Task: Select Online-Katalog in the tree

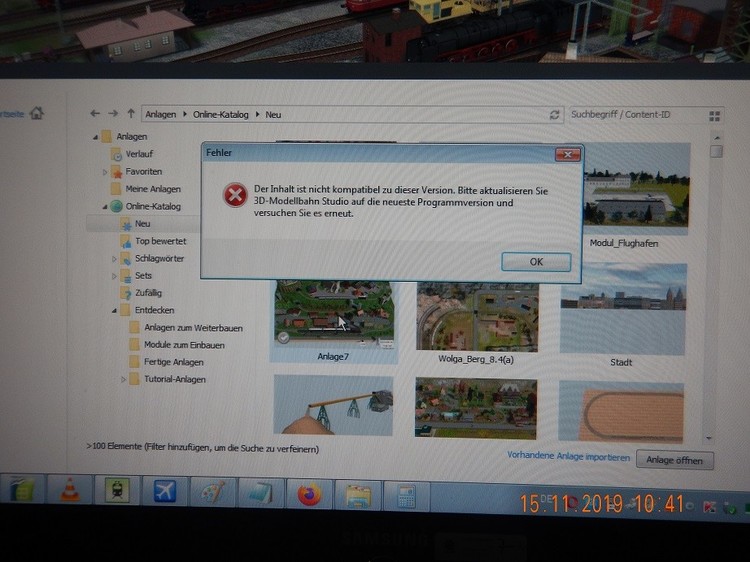Action: click(153, 207)
